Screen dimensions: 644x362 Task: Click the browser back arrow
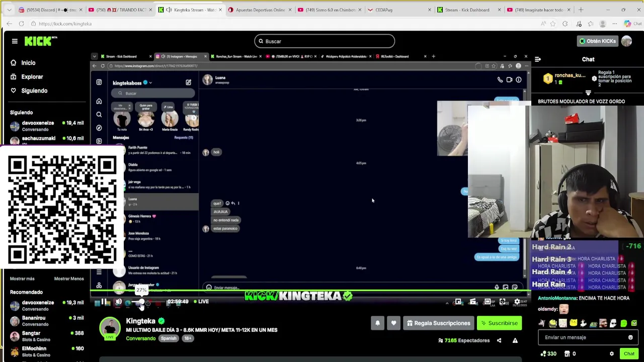pos(9,24)
